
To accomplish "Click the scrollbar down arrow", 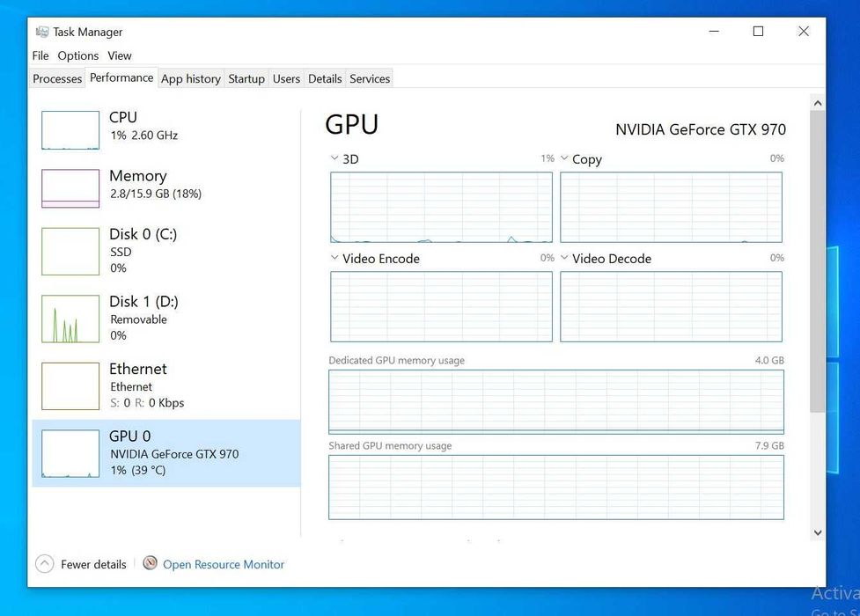I will (x=817, y=532).
